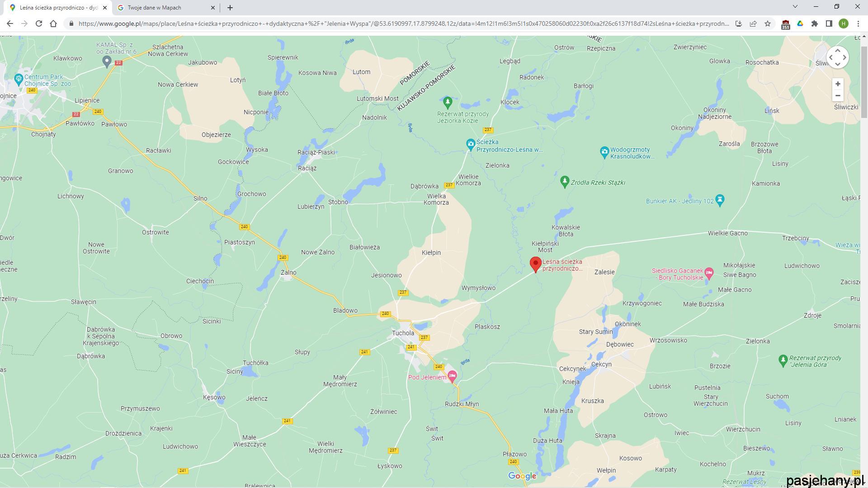Select the Pod Jeleniem hotel marker

452,376
